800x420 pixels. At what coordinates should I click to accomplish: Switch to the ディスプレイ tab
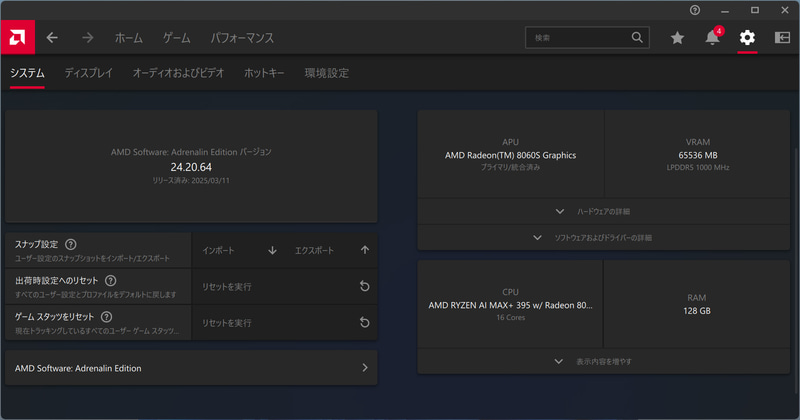[x=89, y=73]
